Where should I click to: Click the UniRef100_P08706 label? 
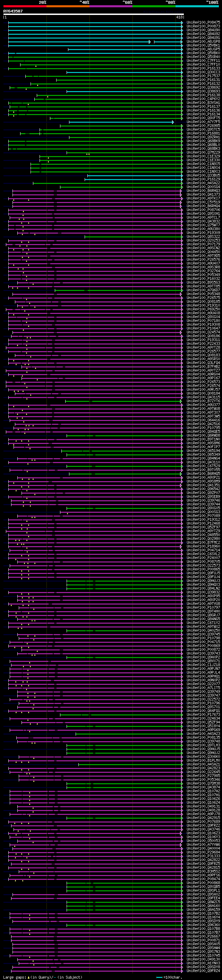click(x=203, y=210)
